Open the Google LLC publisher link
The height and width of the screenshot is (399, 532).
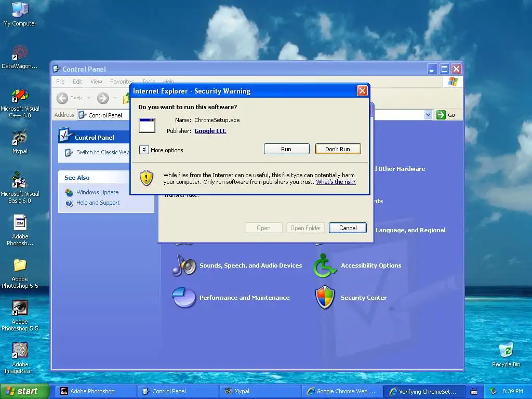(x=210, y=131)
